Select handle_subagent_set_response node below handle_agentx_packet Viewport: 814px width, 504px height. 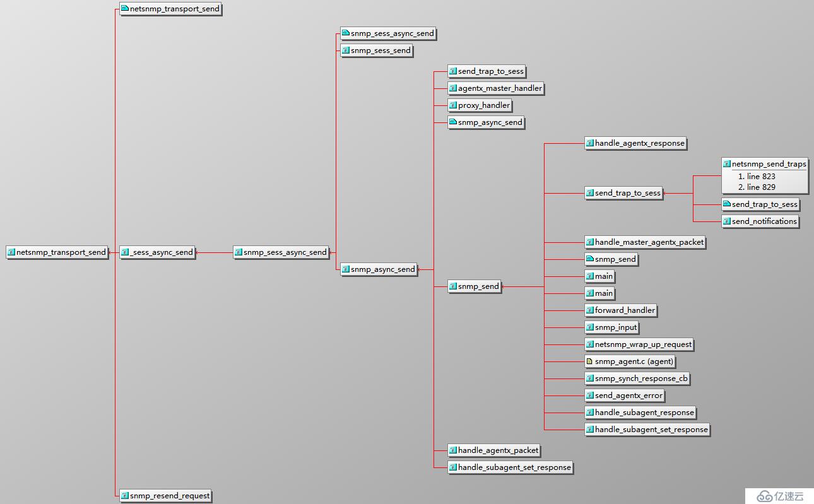click(x=510, y=467)
